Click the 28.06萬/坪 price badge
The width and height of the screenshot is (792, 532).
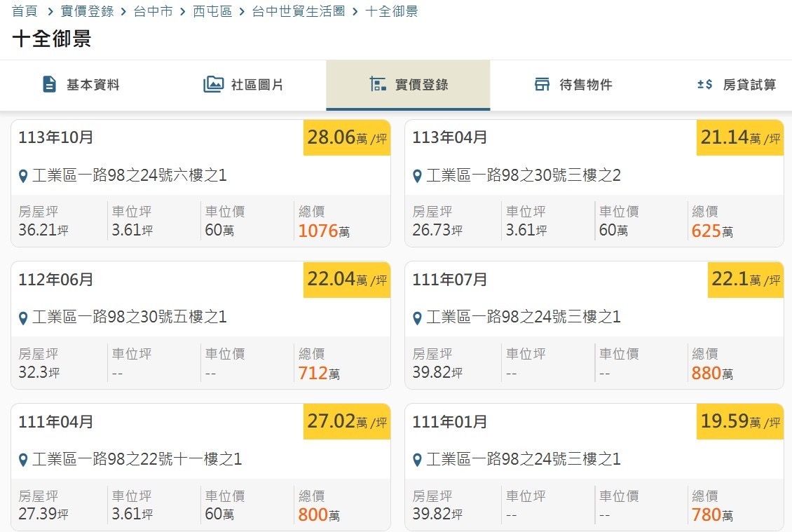coord(347,137)
